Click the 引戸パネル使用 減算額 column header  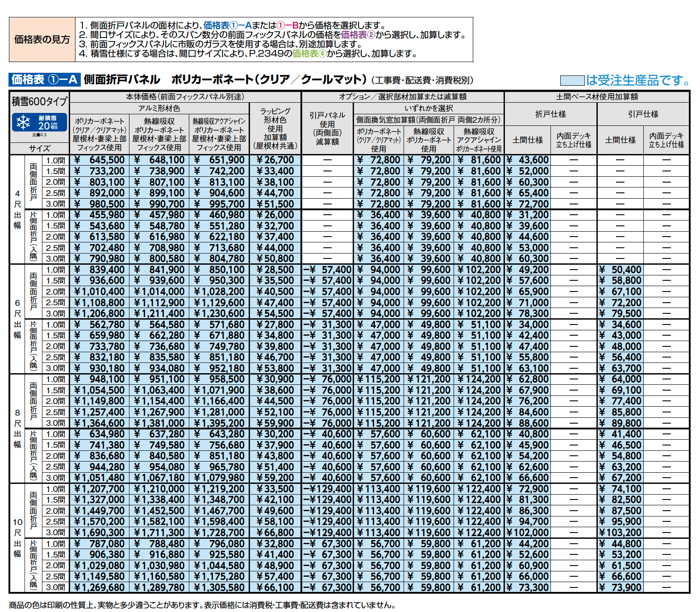coord(327,128)
